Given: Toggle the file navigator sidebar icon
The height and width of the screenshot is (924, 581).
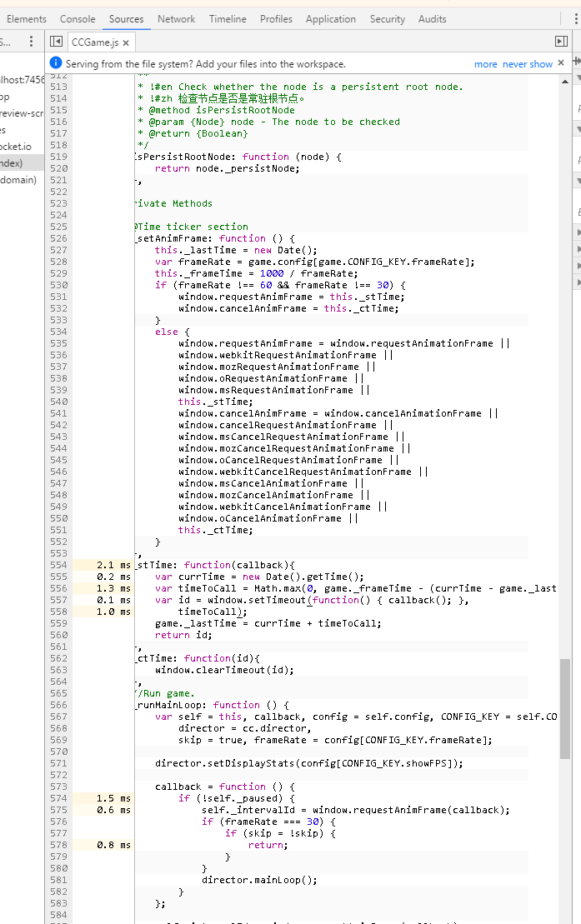Looking at the screenshot, I should point(56,42).
